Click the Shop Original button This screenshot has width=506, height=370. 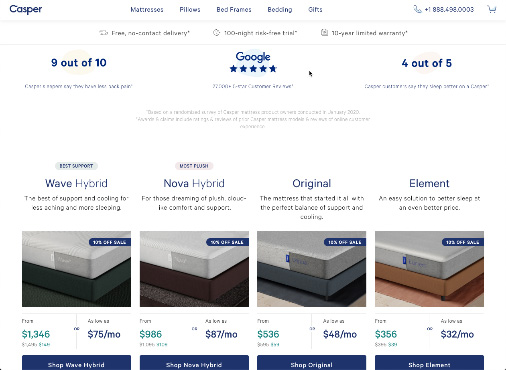[x=312, y=363]
